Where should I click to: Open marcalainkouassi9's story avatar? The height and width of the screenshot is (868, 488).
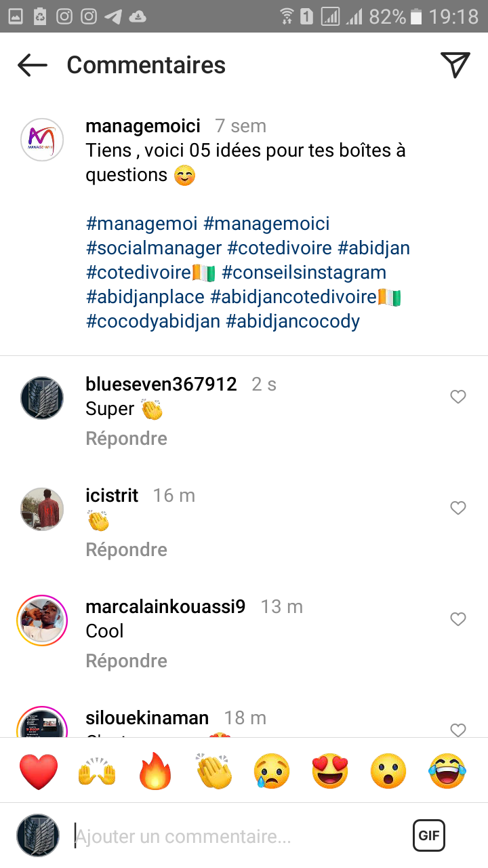[42, 620]
